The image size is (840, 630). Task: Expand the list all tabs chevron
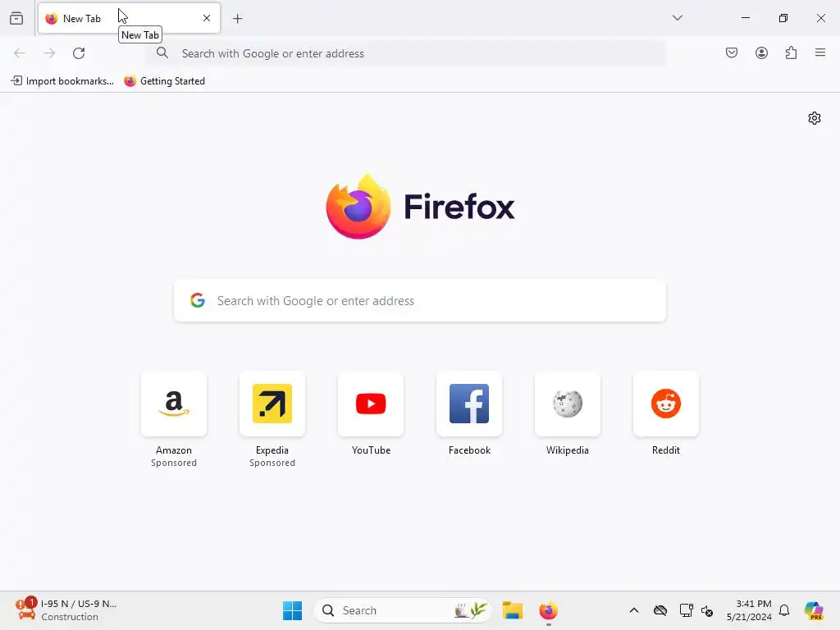click(x=677, y=18)
